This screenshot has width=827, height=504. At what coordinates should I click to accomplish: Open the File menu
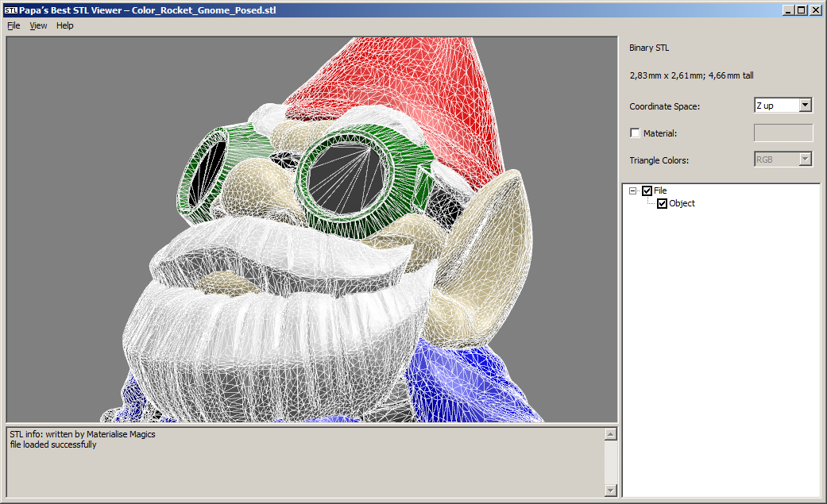14,25
